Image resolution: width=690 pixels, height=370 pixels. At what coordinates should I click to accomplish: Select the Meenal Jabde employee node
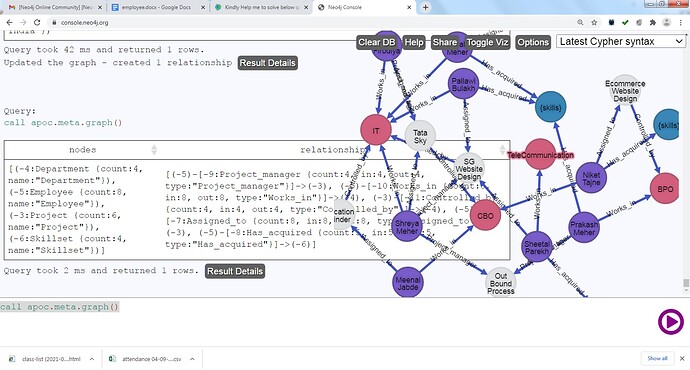tap(408, 282)
